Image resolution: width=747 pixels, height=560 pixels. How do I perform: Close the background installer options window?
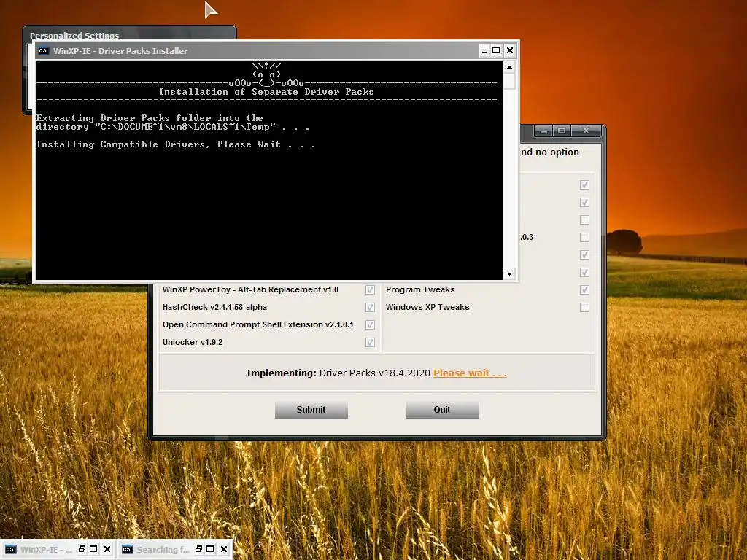click(586, 131)
